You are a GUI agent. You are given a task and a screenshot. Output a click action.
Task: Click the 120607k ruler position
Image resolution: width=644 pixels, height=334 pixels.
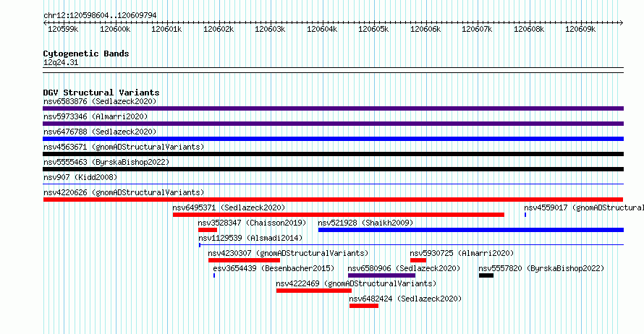477,29
